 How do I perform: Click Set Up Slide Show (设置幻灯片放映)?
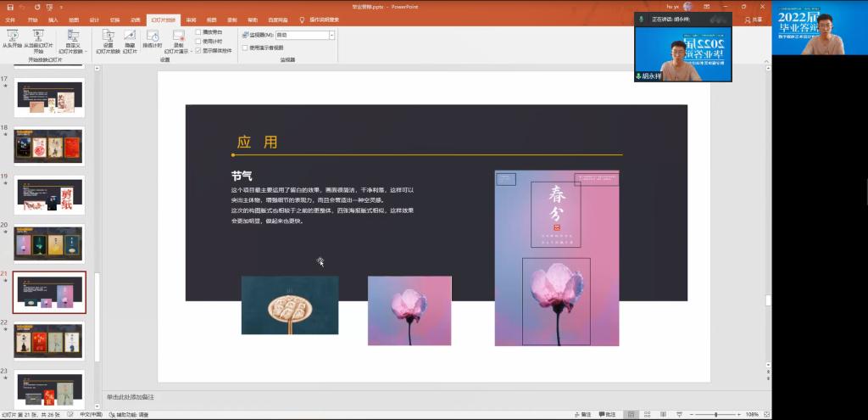pos(108,40)
